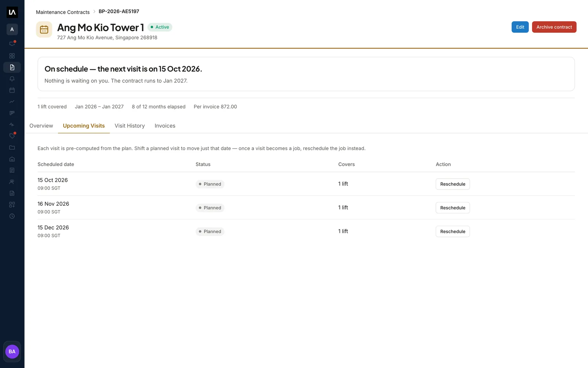The image size is (588, 368).
Task: Open the folder icon in sidebar
Action: coord(12,148)
